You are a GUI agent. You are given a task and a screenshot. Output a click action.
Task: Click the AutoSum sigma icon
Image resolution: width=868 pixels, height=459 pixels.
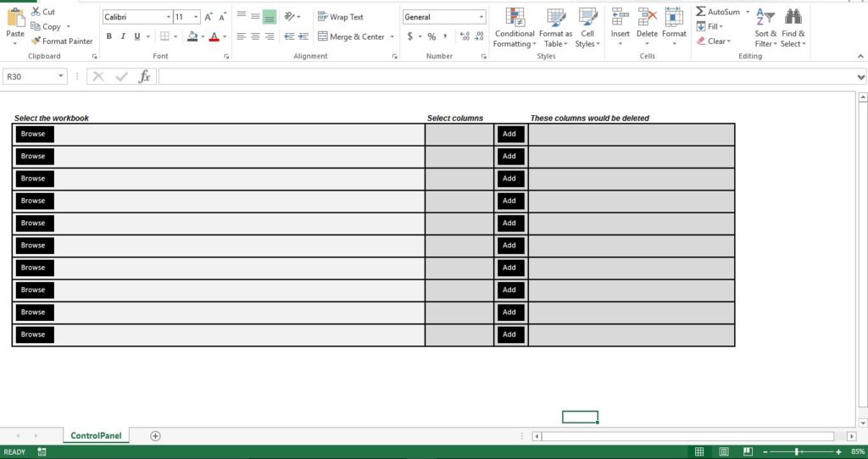(701, 12)
